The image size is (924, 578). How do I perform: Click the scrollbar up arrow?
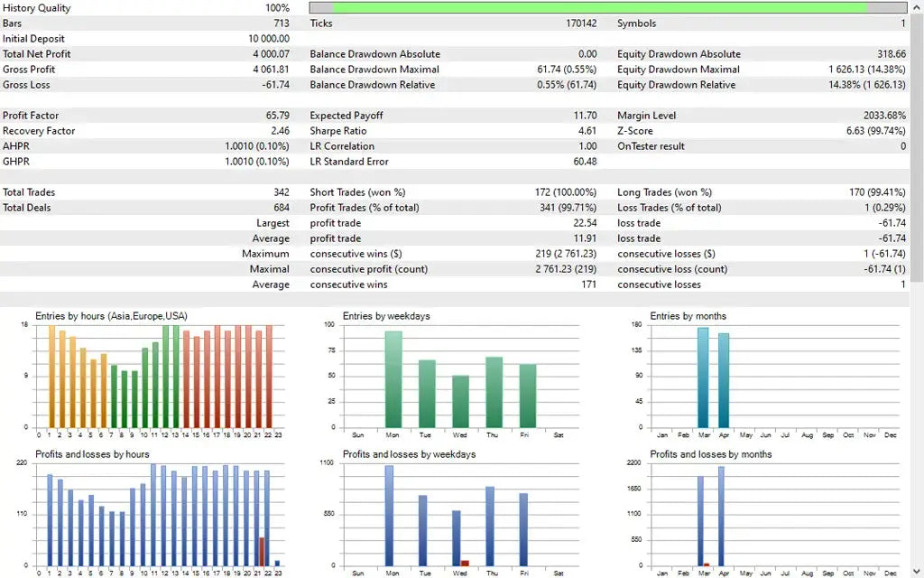(x=916, y=7)
